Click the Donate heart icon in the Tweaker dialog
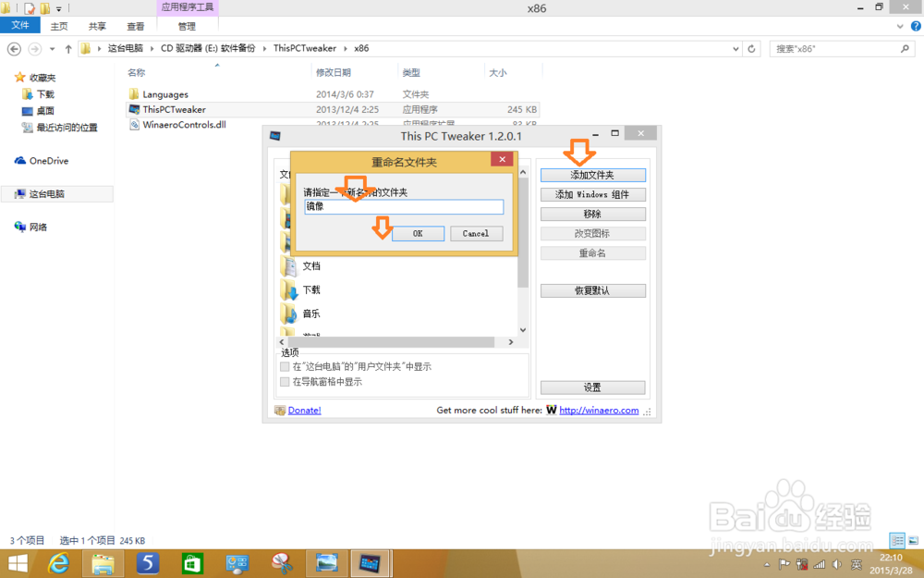924x578 pixels. (279, 410)
